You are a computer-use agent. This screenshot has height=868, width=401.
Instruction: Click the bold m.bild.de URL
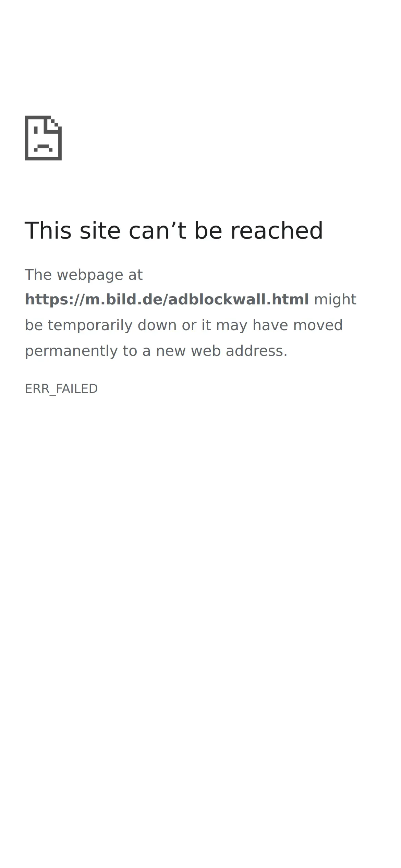click(167, 300)
